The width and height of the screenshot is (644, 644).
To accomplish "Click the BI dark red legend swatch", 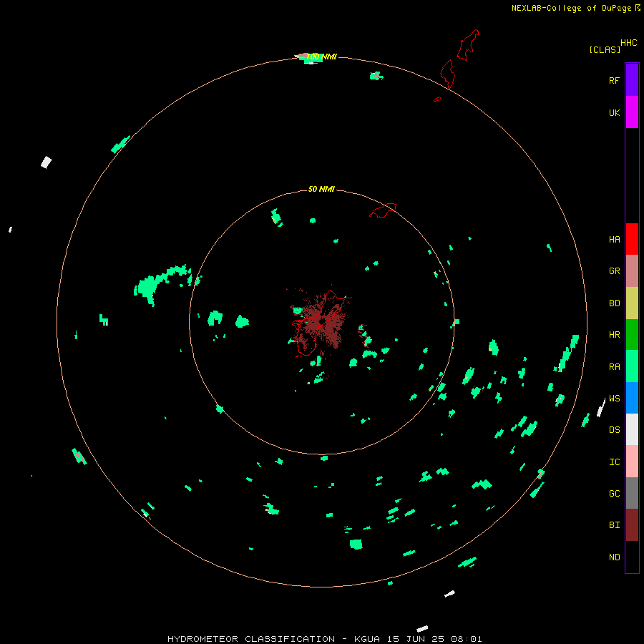I will click(632, 525).
